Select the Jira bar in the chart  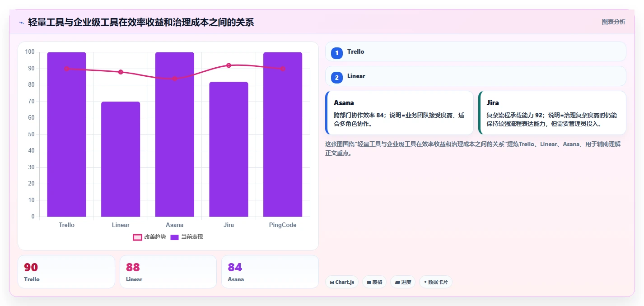[x=229, y=149]
